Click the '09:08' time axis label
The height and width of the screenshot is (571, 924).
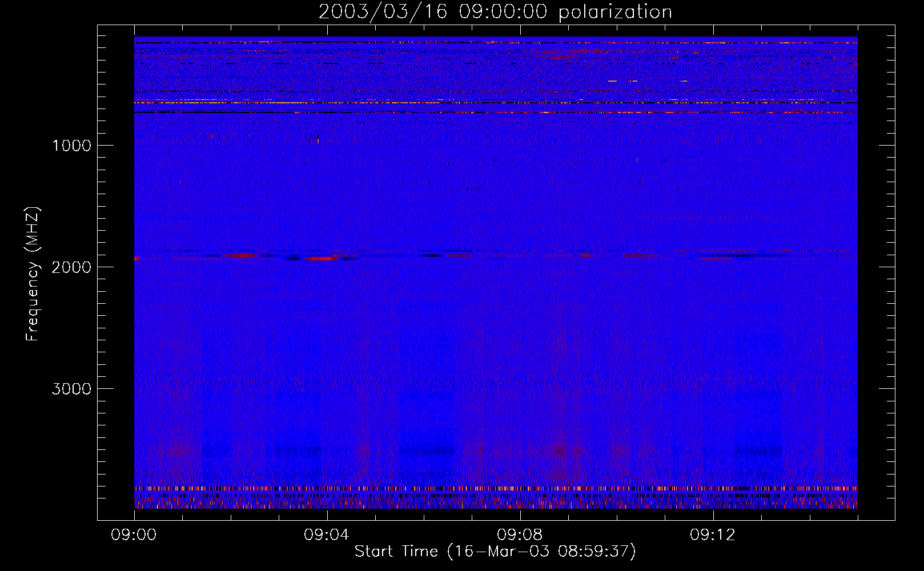point(520,535)
